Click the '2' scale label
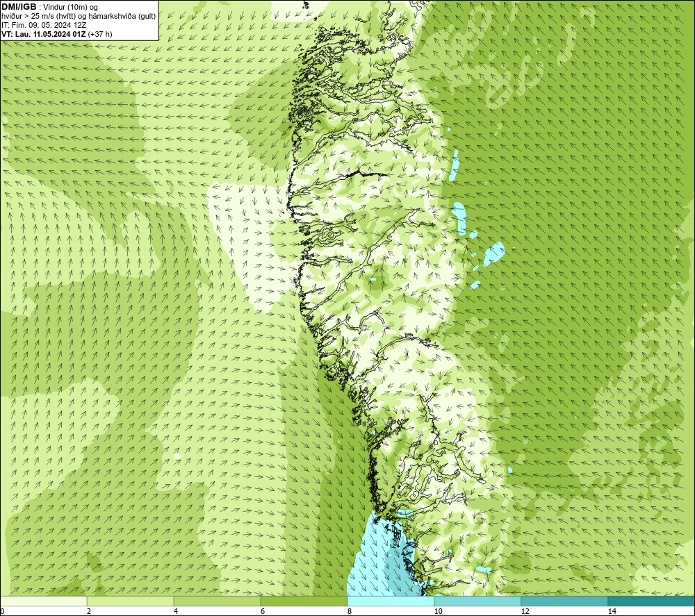This screenshot has height=616, width=695. click(x=89, y=612)
